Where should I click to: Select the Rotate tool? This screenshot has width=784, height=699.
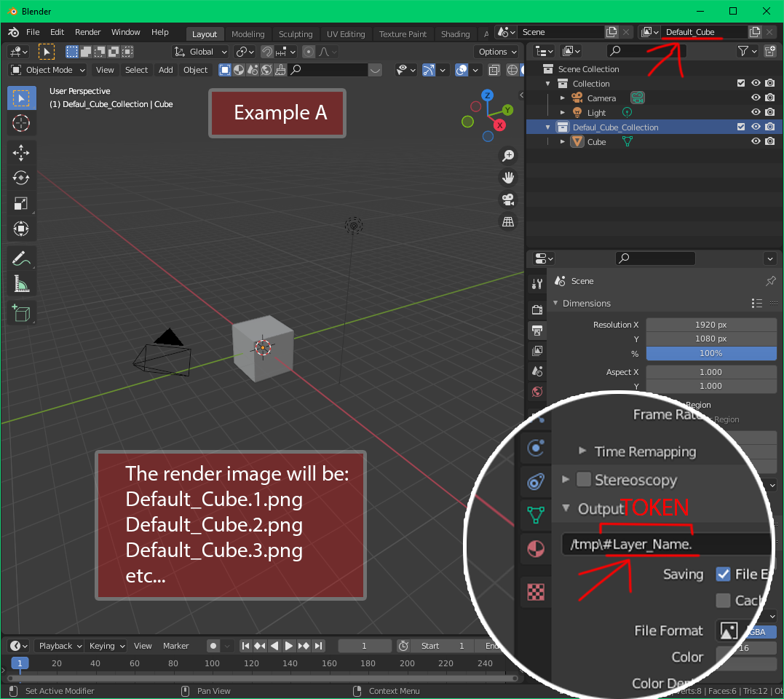point(21,178)
